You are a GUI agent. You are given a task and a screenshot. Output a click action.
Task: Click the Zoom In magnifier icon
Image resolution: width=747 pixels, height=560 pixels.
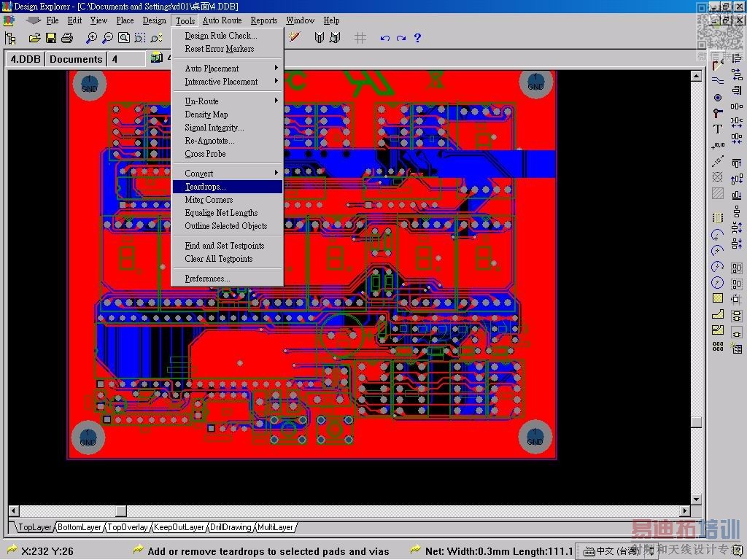(91, 38)
